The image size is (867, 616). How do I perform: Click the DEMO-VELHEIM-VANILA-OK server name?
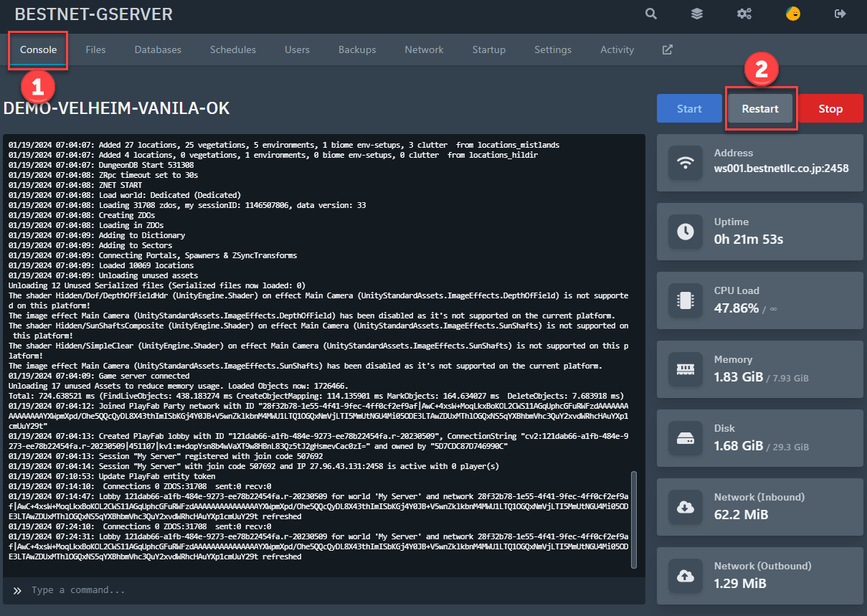[117, 108]
